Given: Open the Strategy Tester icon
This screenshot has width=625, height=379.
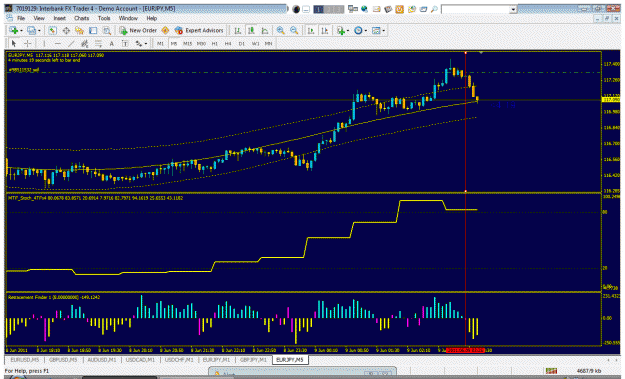Looking at the screenshot, I should pos(106,30).
